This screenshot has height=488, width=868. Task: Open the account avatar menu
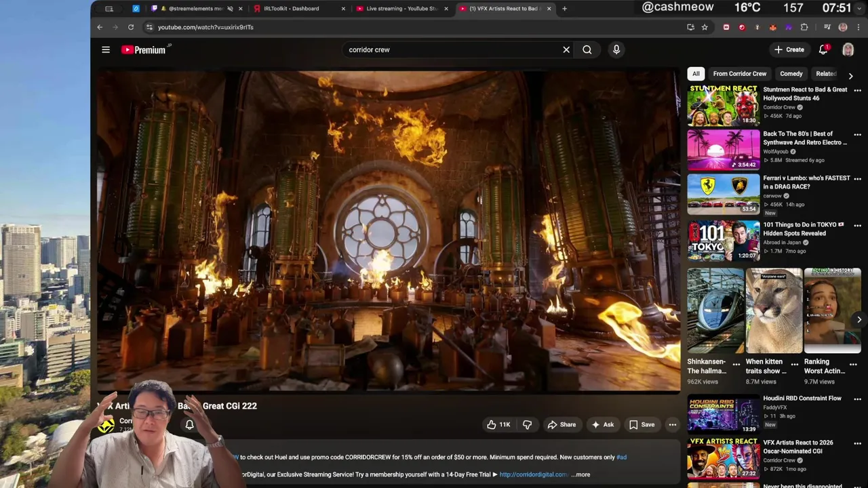point(848,49)
